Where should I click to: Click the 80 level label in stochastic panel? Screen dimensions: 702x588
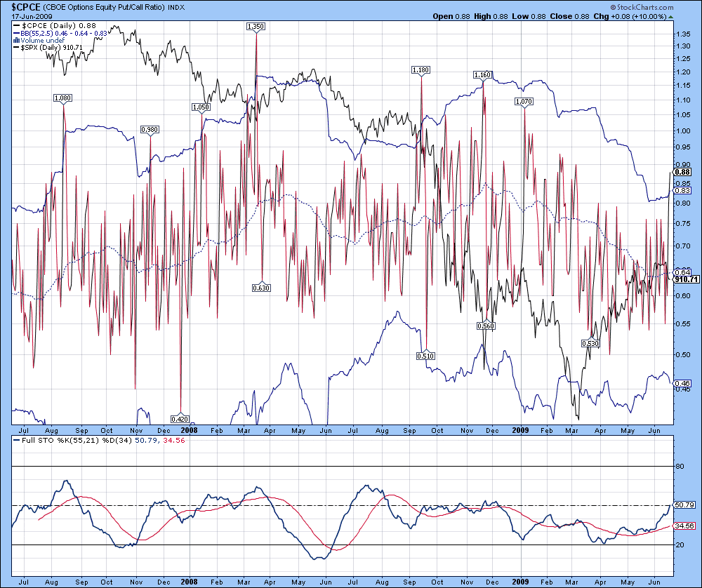[680, 467]
